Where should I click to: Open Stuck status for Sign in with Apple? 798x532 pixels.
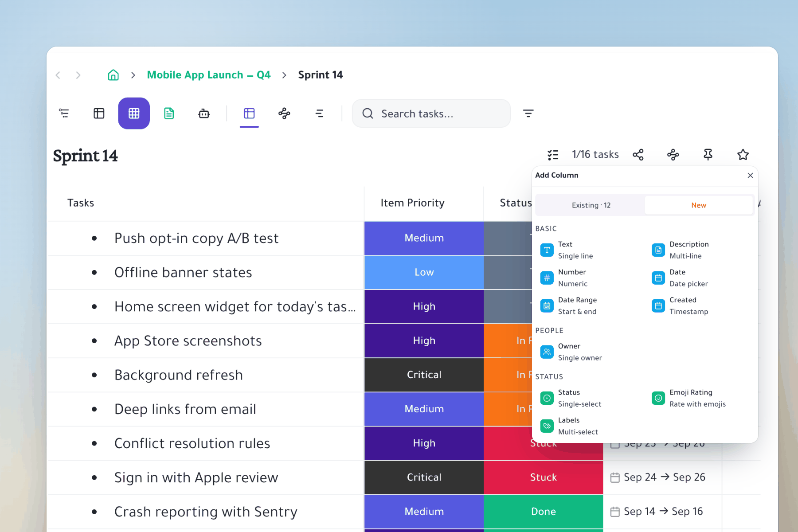click(x=544, y=477)
